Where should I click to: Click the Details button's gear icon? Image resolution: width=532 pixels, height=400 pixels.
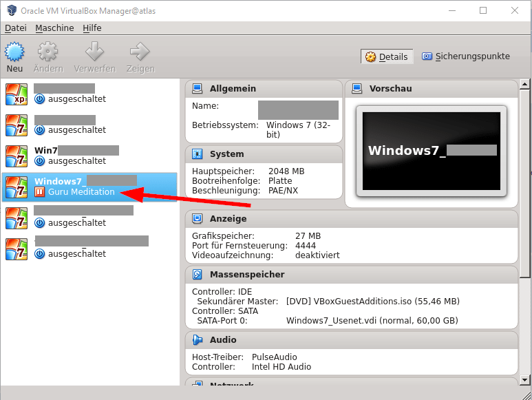coord(370,56)
